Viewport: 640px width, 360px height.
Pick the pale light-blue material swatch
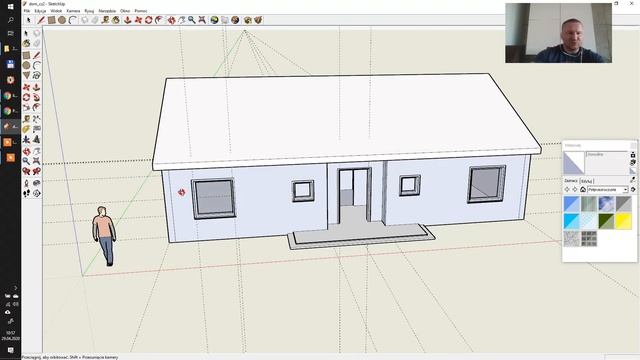pos(589,221)
